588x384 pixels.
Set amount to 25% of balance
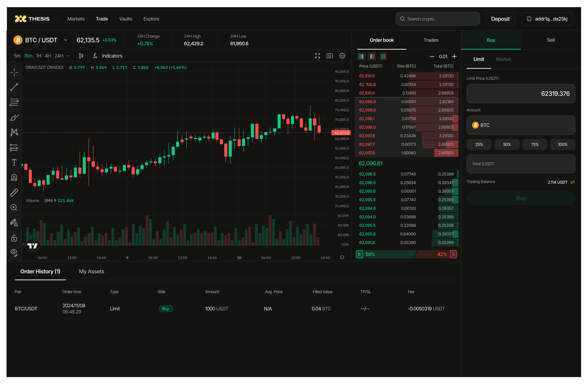click(479, 145)
